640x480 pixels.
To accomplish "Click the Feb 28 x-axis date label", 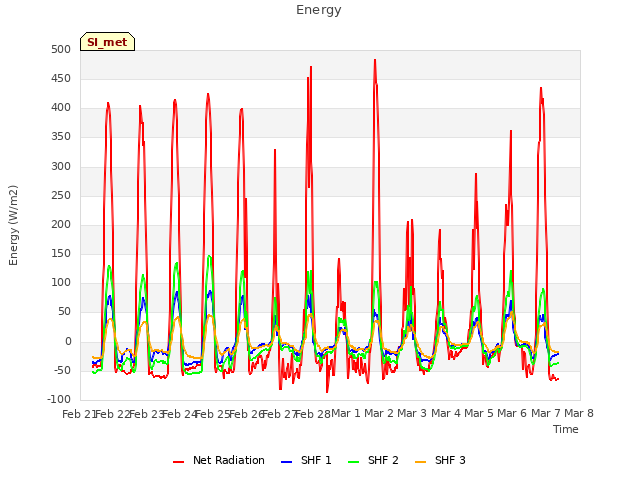I will click(312, 414).
